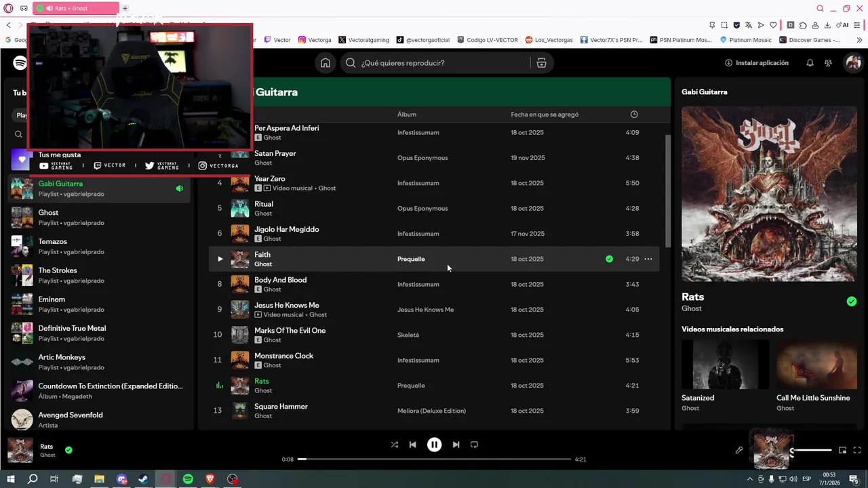Select the track Square Hammer
The width and height of the screenshot is (868, 488).
pos(281,407)
